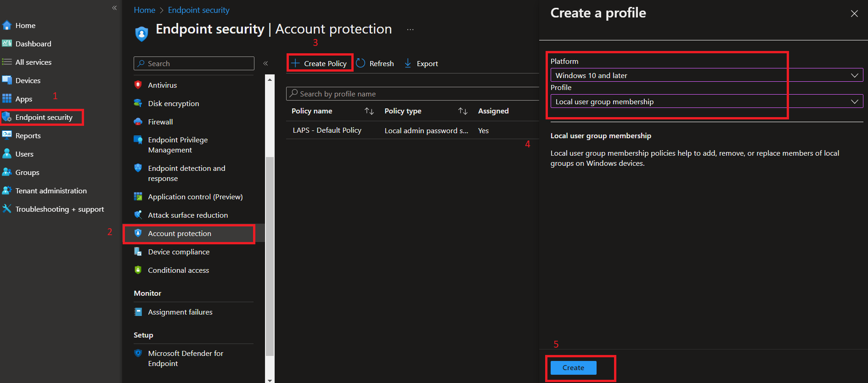Click the Antivirus shield icon

(138, 85)
